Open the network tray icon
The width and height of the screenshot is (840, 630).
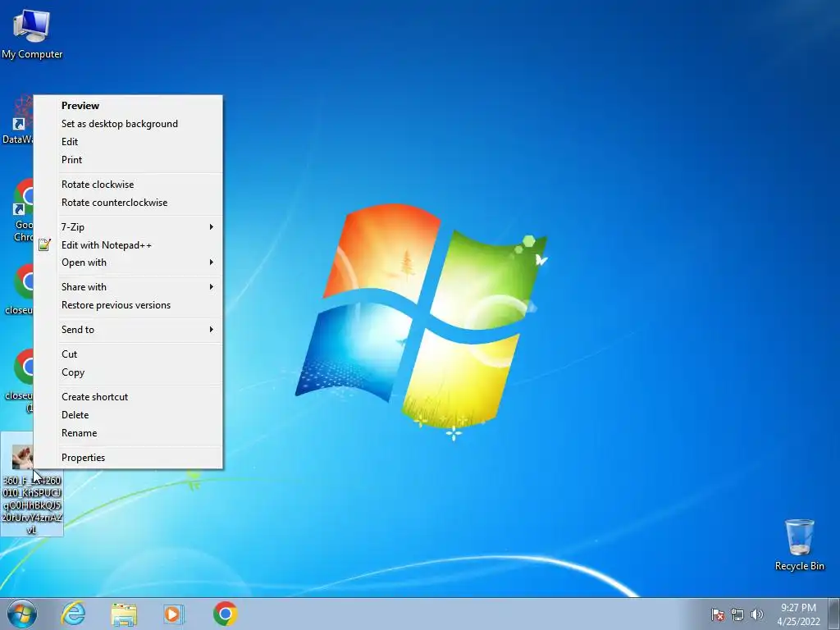(737, 614)
